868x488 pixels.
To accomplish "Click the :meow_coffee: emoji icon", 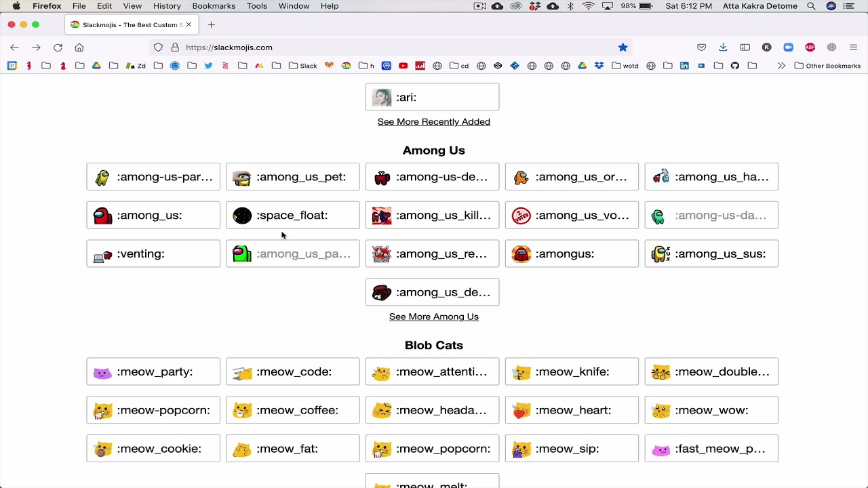I will 242,411.
